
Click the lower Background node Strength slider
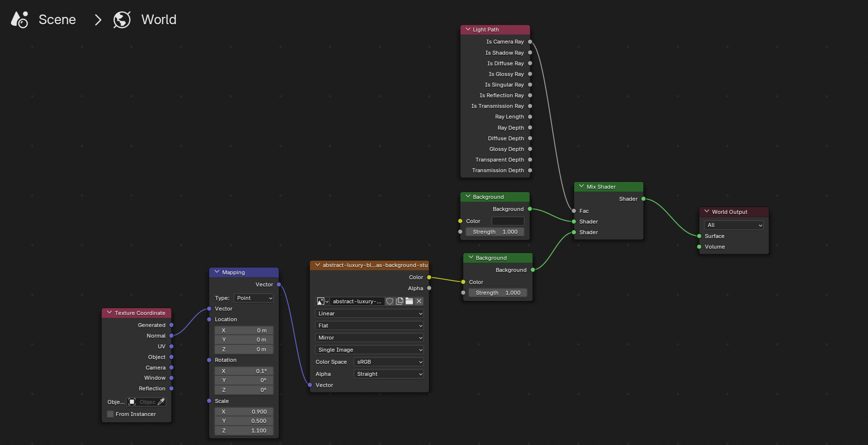click(498, 293)
